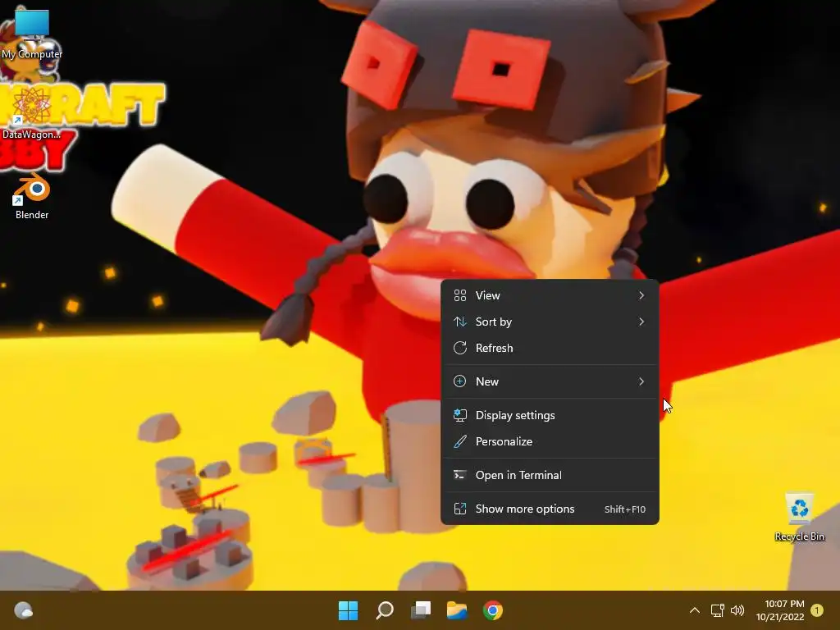Launch Google Chrome from the taskbar

(x=493, y=610)
